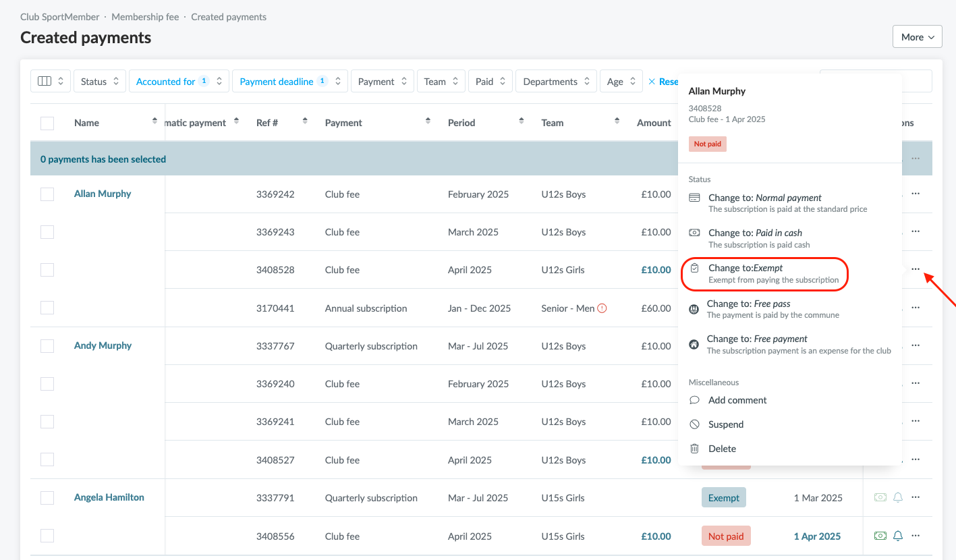956x560 pixels.
Task: Click the warning icon beside Senior - Men
Action: click(x=602, y=308)
